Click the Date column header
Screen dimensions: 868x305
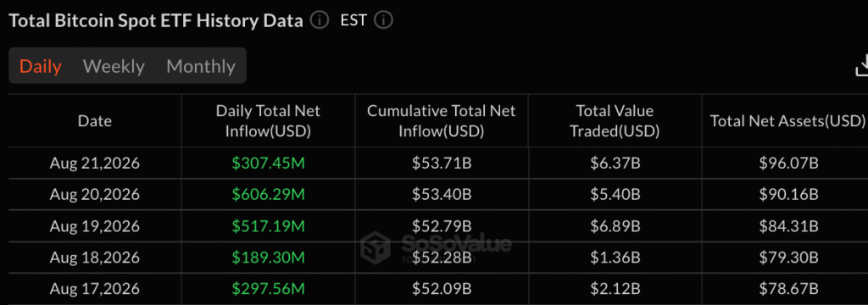click(x=95, y=120)
